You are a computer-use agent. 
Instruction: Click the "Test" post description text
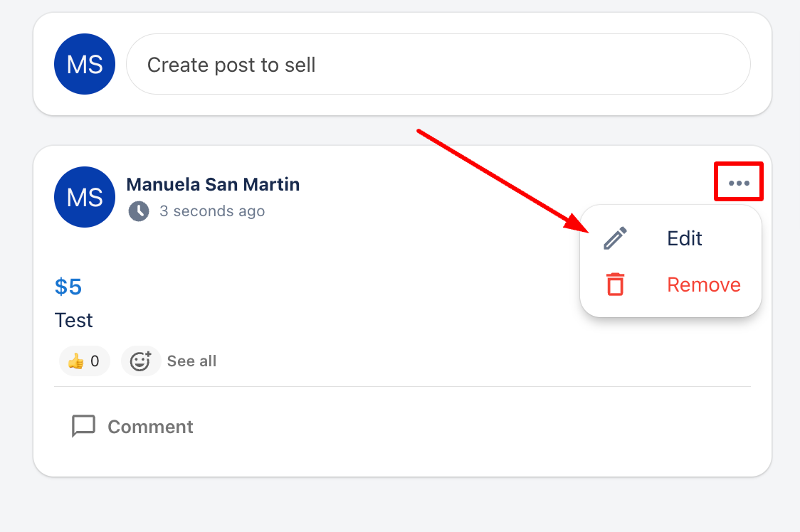pos(74,320)
